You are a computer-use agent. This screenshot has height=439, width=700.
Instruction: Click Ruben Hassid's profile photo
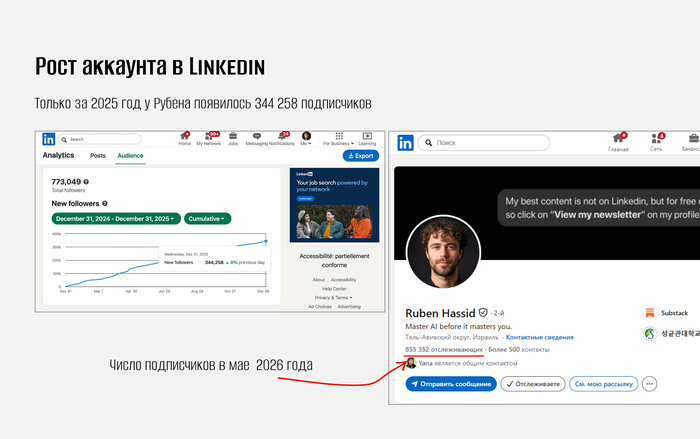coord(443,252)
